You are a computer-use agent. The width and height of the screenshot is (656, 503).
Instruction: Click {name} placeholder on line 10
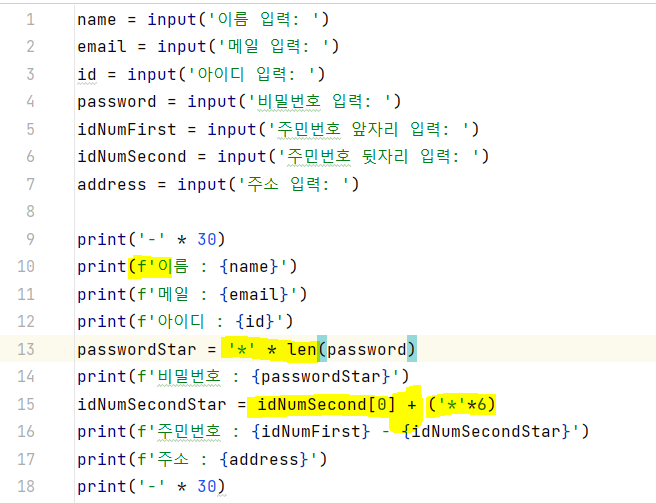249,267
